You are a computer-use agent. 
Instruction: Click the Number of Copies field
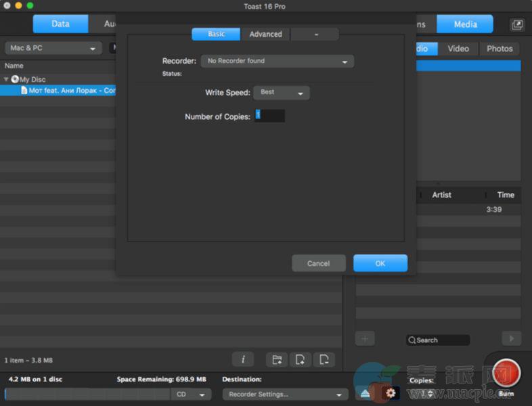click(269, 116)
